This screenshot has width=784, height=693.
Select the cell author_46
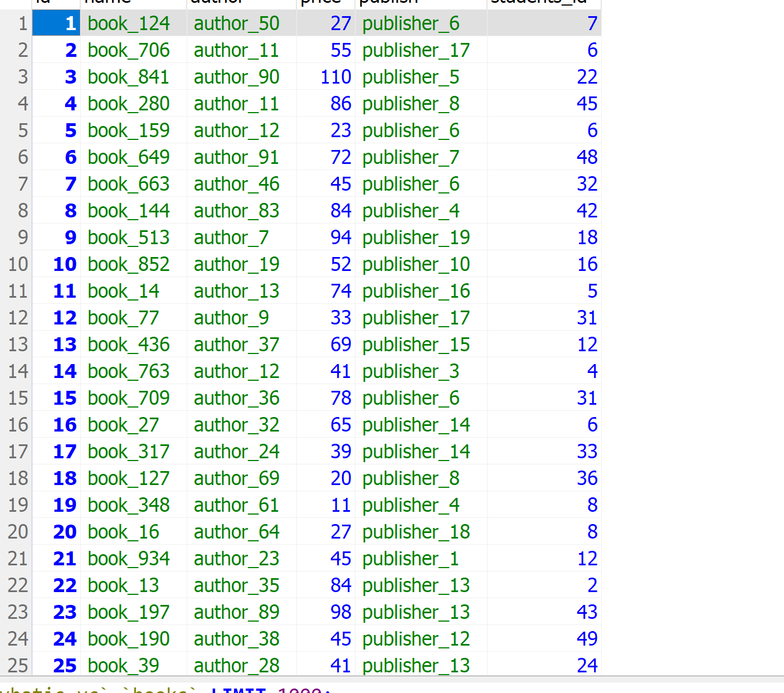[x=241, y=183]
